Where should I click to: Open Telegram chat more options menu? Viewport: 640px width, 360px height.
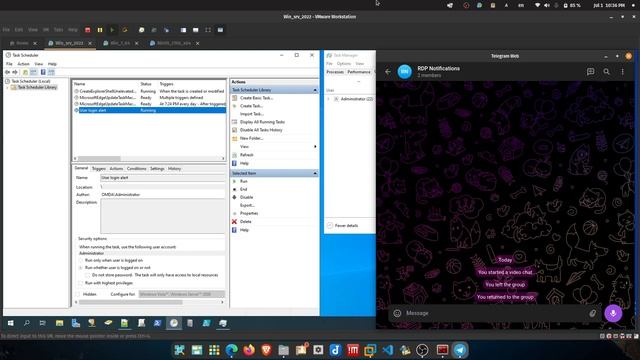622,71
